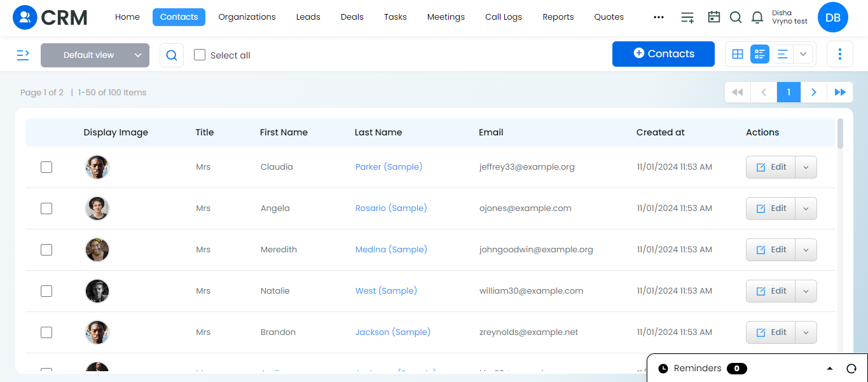Open Edit dropdown arrow for Brandon Jackson
This screenshot has height=382, width=868.
(x=806, y=332)
